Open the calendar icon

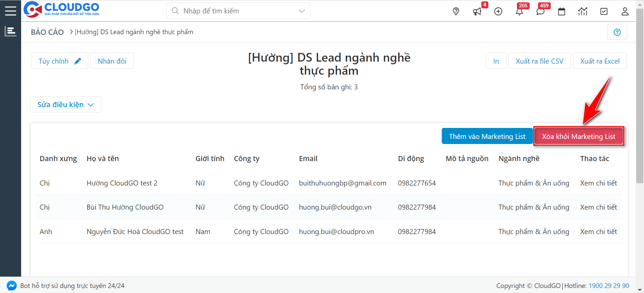pos(561,11)
